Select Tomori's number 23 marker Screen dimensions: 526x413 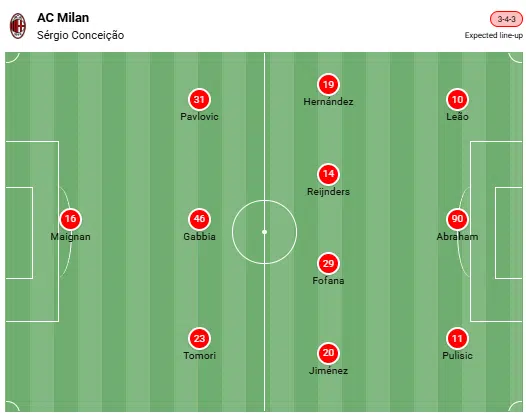click(199, 338)
